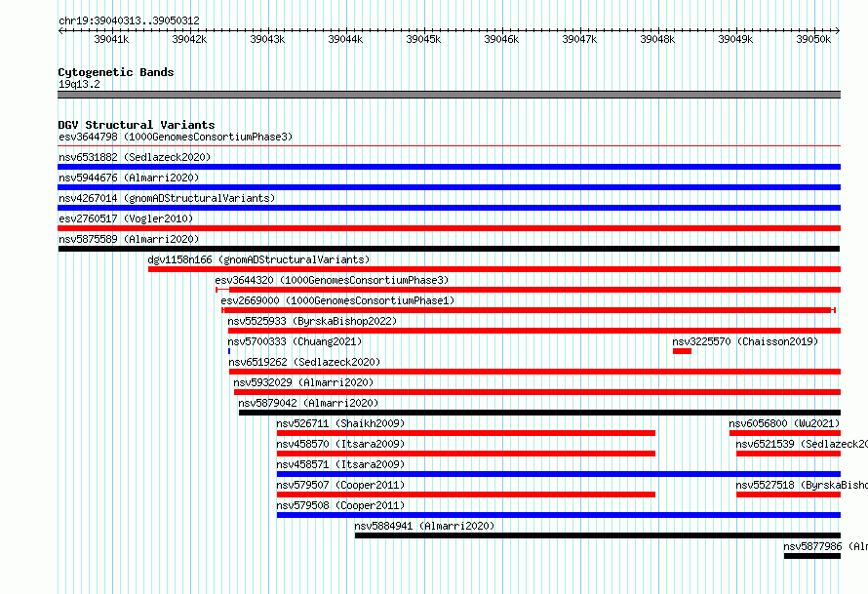
Task: Click the DGV Structural Variants track heading
Action: click(137, 125)
